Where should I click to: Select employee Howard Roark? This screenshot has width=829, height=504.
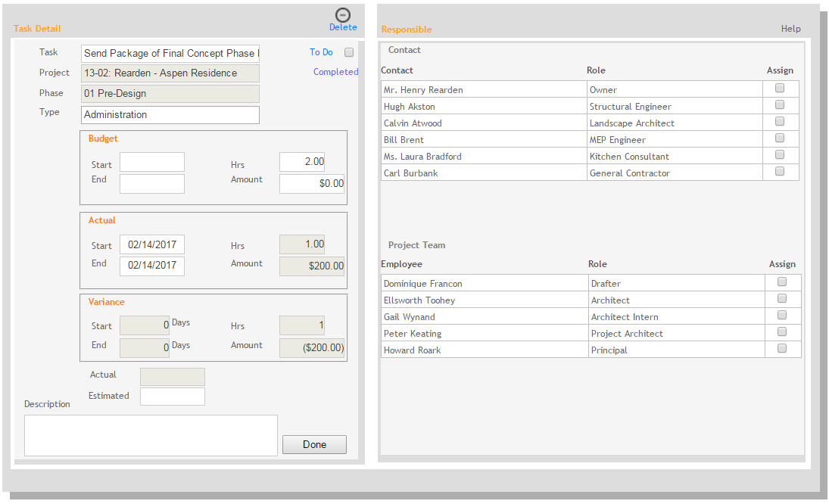click(x=412, y=350)
